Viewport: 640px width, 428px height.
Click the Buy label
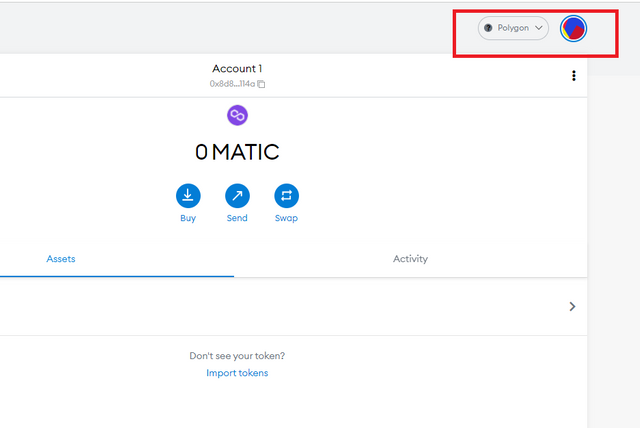coord(188,218)
